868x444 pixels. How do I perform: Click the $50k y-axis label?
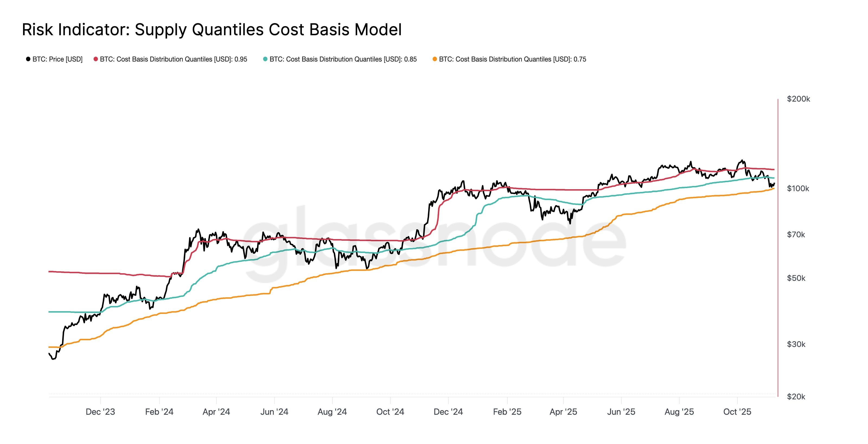[x=796, y=278]
